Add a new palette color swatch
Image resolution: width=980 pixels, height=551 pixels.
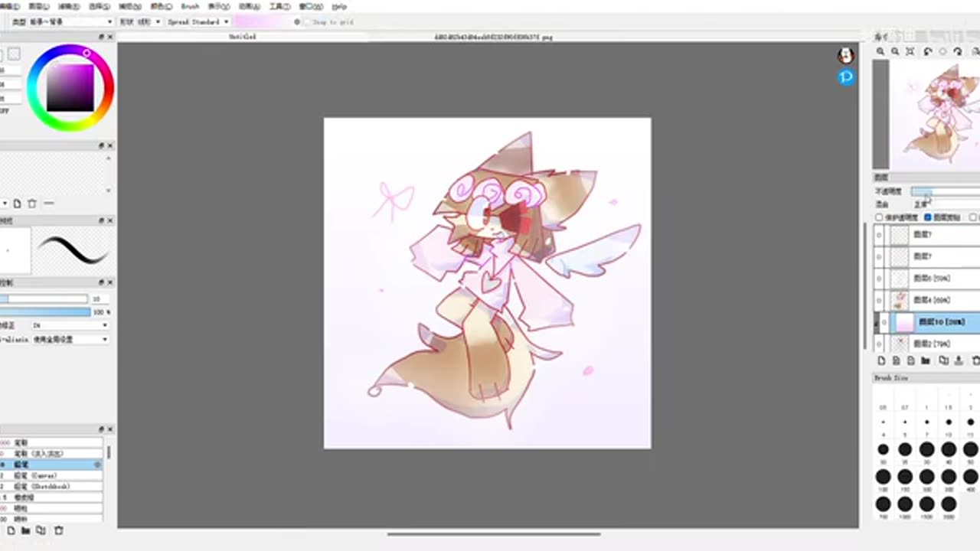tap(17, 204)
